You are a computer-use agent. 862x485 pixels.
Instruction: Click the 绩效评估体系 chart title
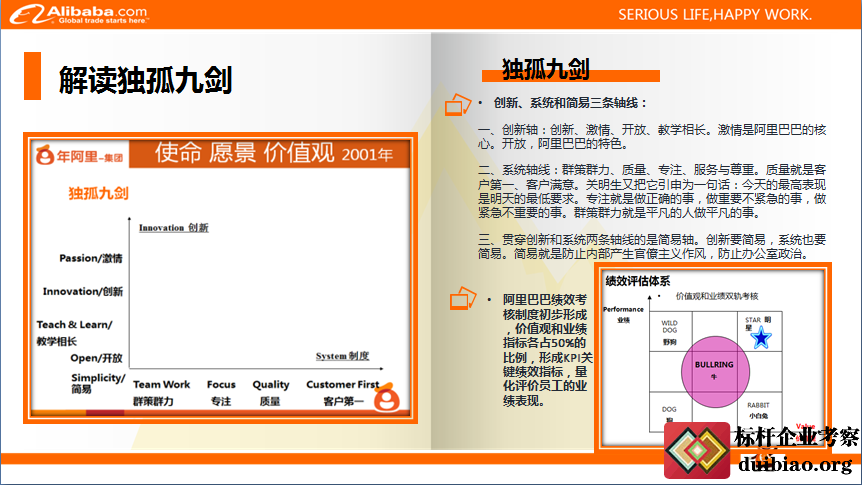pyautogui.click(x=638, y=281)
